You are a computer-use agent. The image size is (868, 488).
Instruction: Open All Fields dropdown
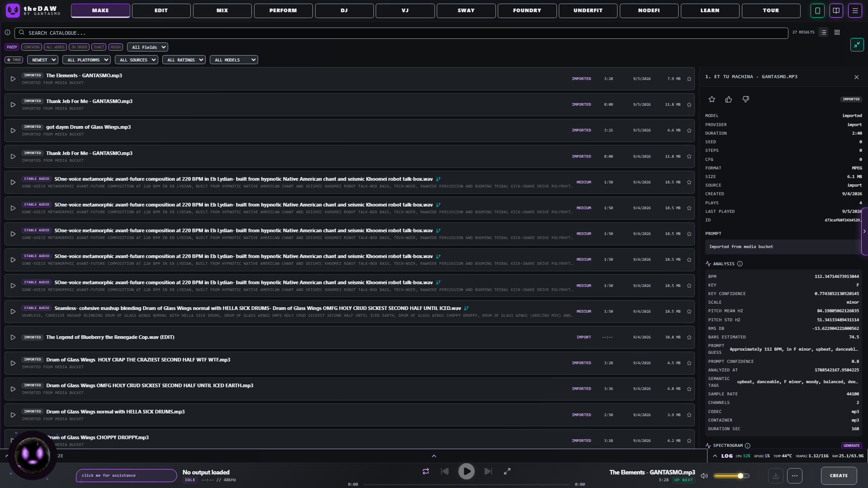tap(147, 47)
